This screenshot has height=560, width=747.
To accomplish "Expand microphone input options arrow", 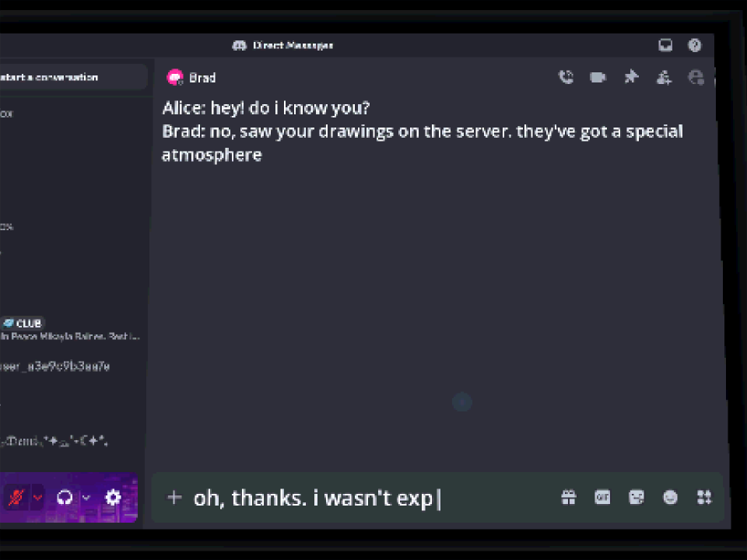I will [37, 498].
